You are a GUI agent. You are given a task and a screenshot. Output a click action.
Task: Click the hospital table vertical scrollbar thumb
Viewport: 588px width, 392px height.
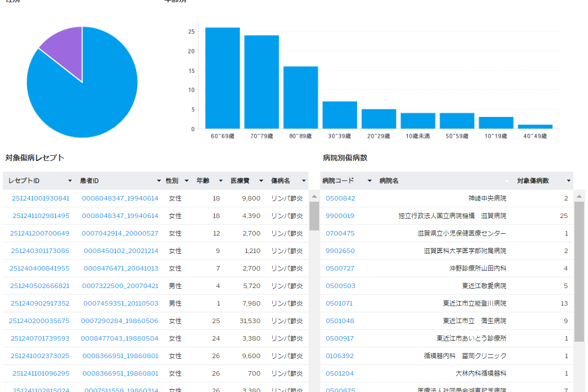point(579,271)
